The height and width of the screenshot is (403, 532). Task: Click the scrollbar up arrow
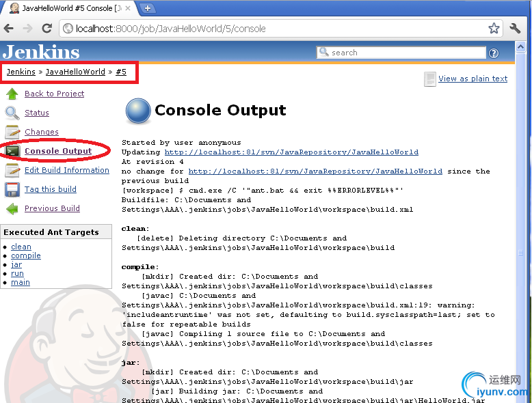(x=520, y=46)
